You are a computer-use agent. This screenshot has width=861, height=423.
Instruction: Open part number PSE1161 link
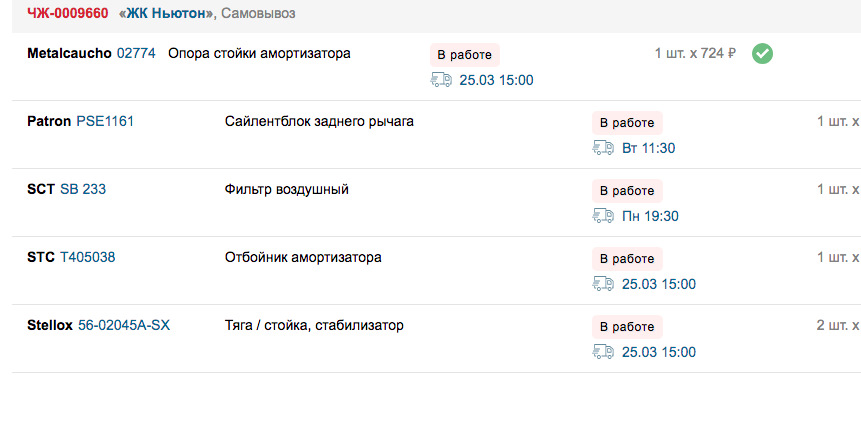click(105, 121)
